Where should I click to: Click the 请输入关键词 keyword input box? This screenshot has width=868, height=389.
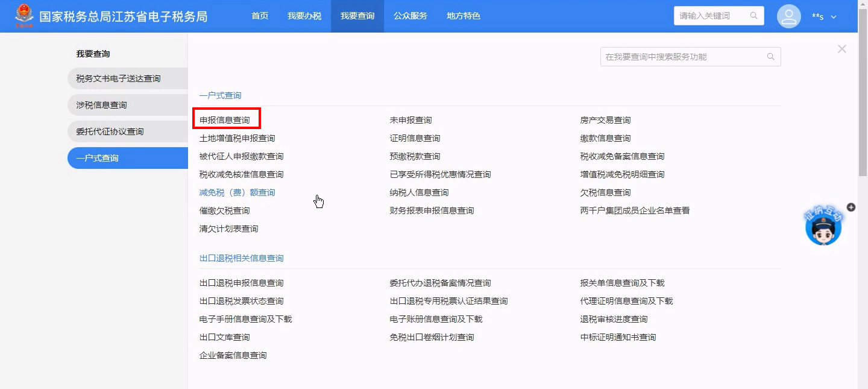[711, 16]
